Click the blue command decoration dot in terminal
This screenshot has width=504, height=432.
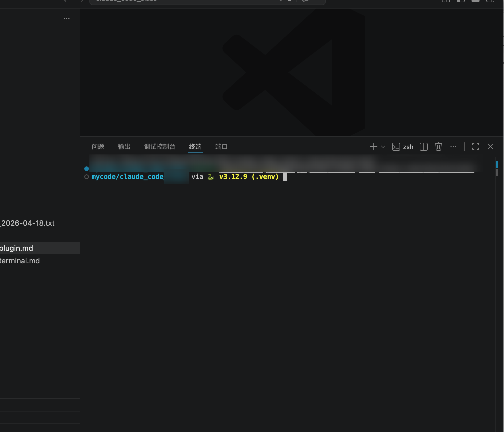tap(87, 169)
